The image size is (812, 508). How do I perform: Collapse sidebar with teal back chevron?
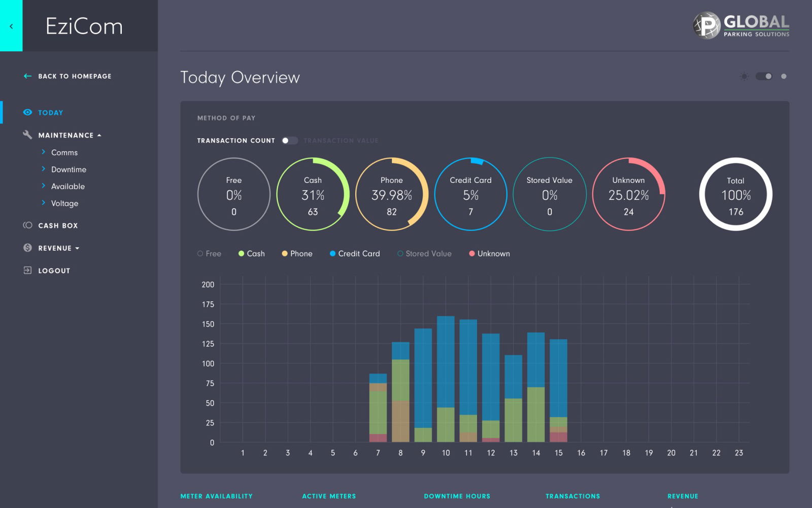[11, 25]
